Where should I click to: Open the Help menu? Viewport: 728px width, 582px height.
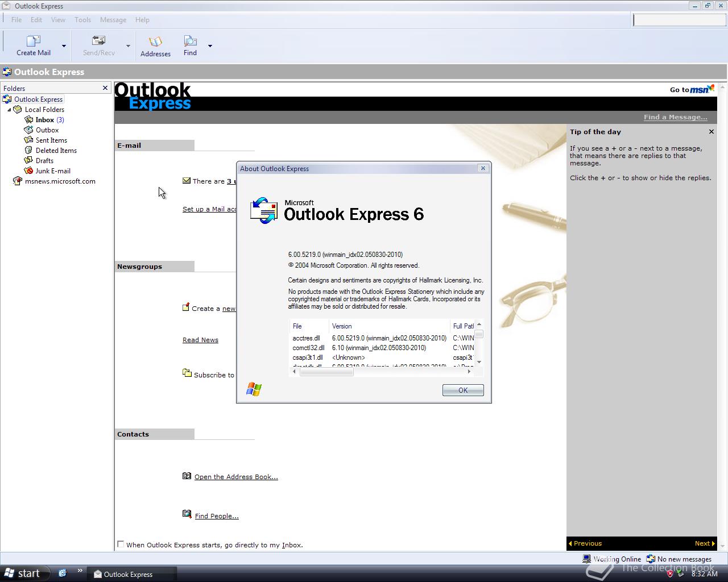142,19
